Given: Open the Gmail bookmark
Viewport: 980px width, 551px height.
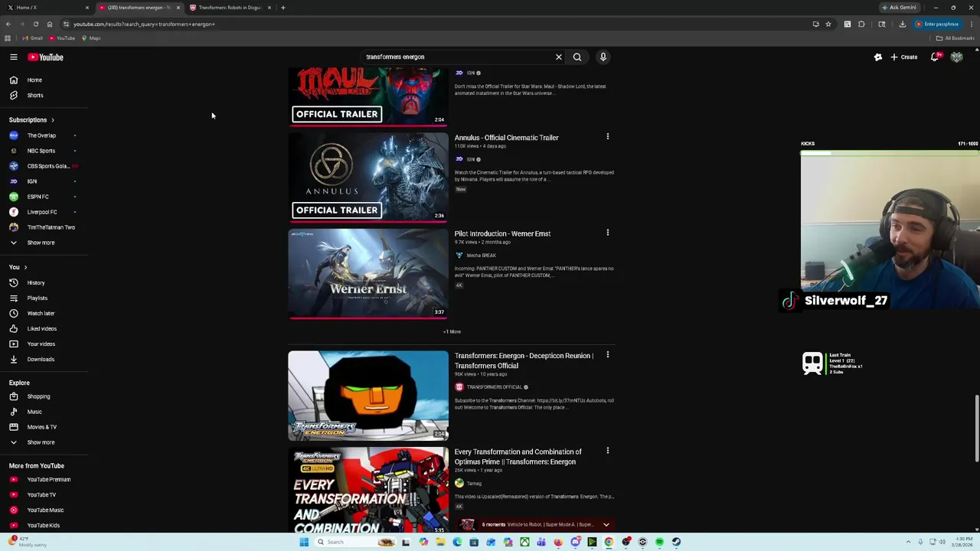Looking at the screenshot, I should tap(32, 38).
